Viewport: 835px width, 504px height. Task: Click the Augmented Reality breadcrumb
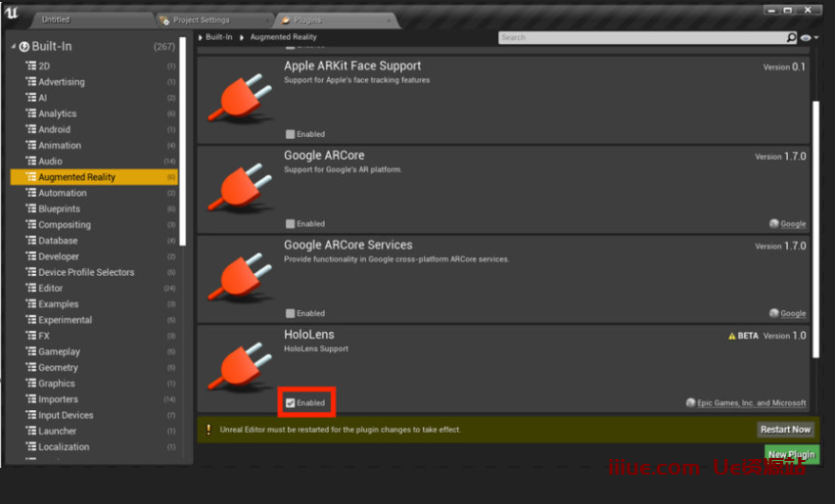point(283,37)
